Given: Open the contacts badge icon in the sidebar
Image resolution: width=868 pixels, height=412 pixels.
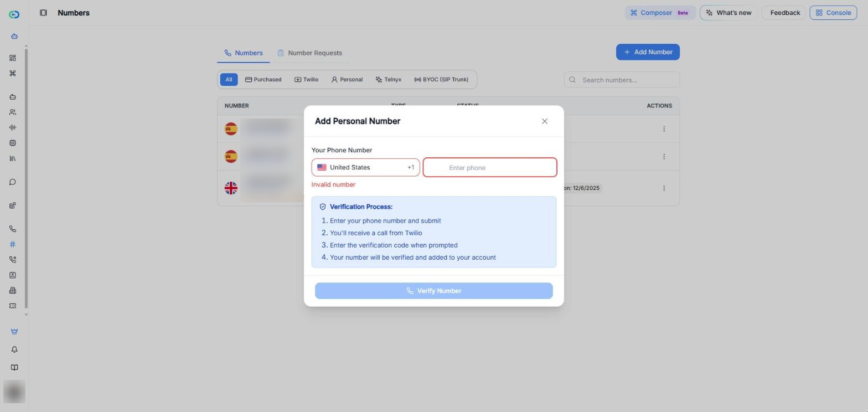Looking at the screenshot, I should coord(13,275).
